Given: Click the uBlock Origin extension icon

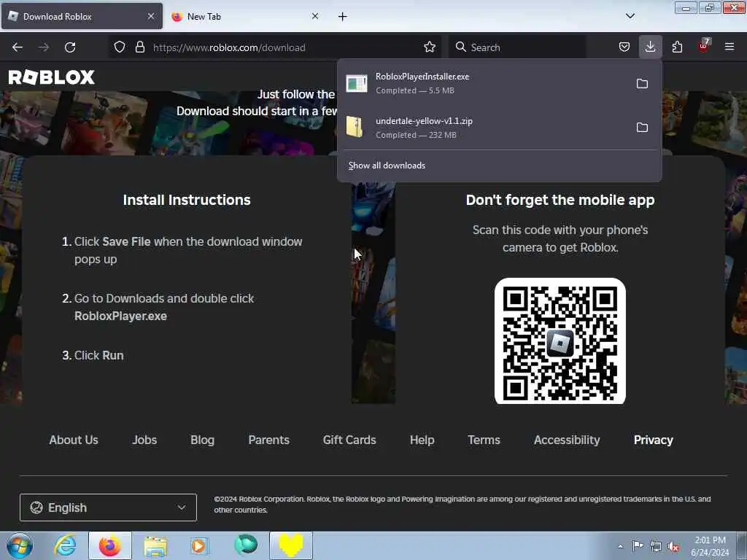Looking at the screenshot, I should click(x=704, y=46).
